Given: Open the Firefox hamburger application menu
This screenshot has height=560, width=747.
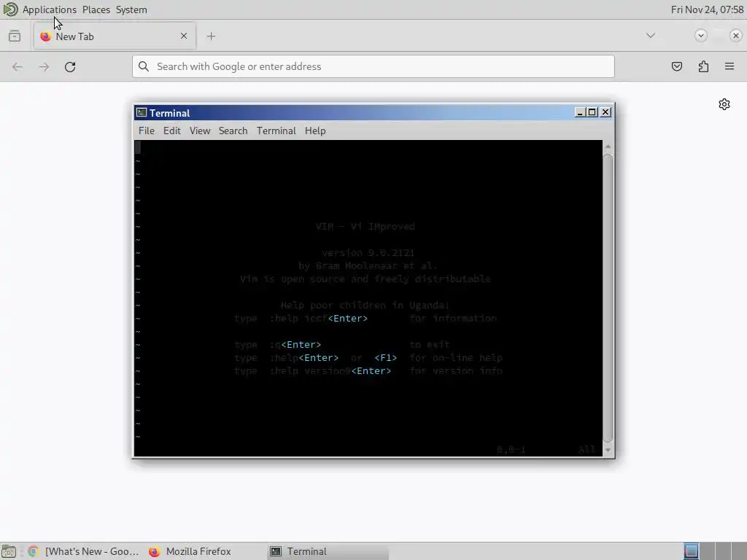Looking at the screenshot, I should click(729, 66).
